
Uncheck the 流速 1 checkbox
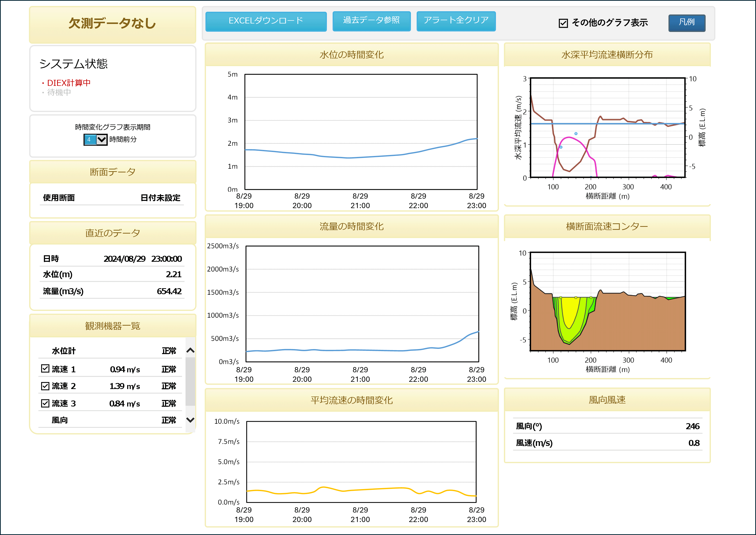tap(45, 369)
